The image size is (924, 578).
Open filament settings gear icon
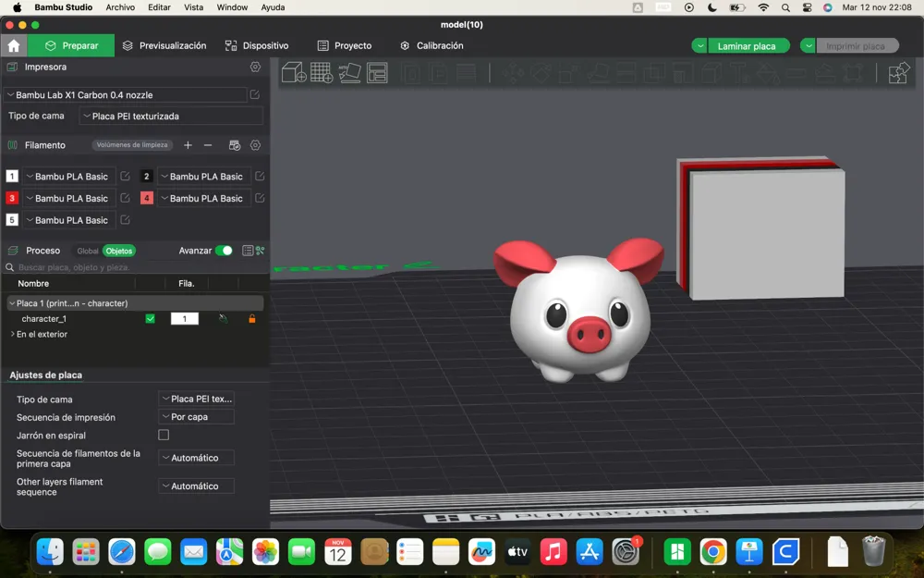(x=255, y=145)
